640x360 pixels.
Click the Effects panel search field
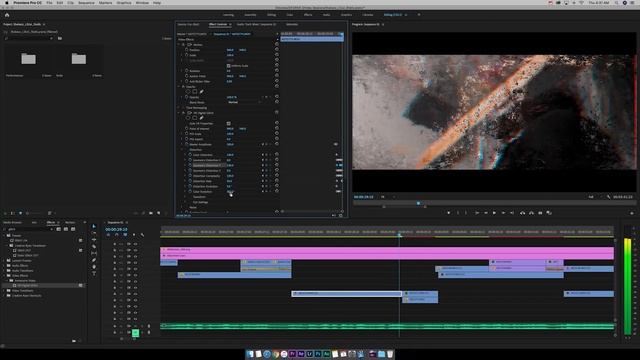[29, 229]
